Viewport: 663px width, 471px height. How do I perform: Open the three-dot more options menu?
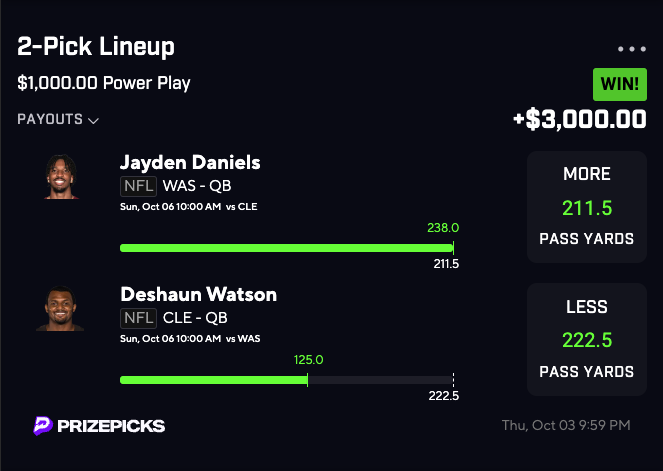click(632, 48)
